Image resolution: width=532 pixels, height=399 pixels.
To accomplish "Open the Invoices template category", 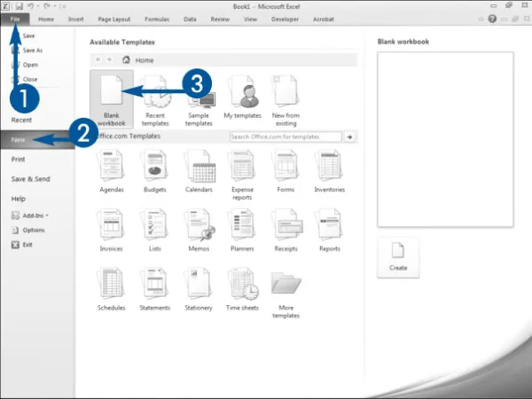I will pyautogui.click(x=112, y=230).
